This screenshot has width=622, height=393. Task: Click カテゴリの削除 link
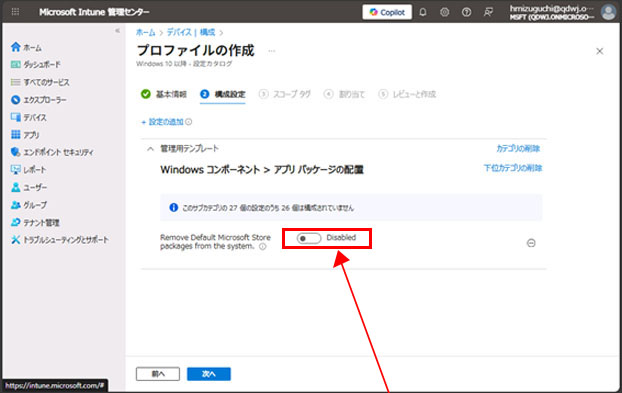pos(518,148)
